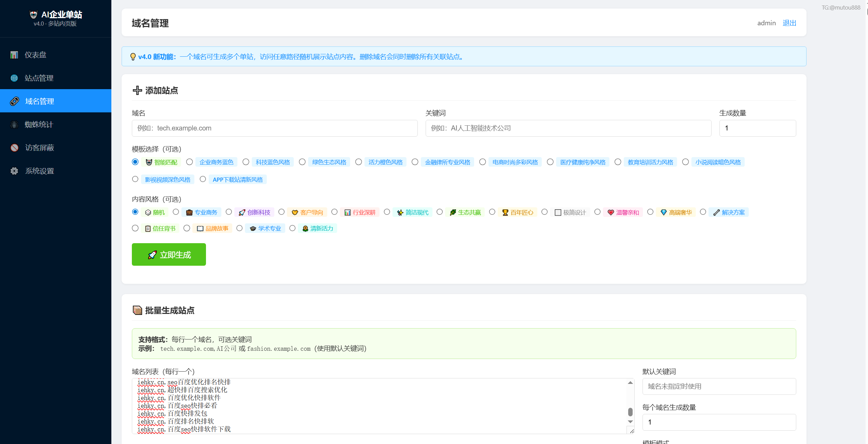This screenshot has width=868, height=444.
Task: Pick the 医疗健康纯净风格 radio
Action: click(550, 162)
